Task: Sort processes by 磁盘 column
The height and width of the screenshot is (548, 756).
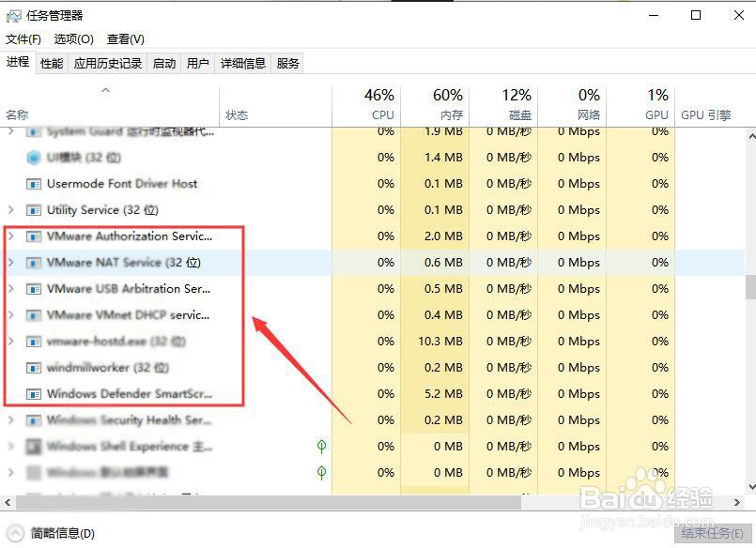Action: 503,106
